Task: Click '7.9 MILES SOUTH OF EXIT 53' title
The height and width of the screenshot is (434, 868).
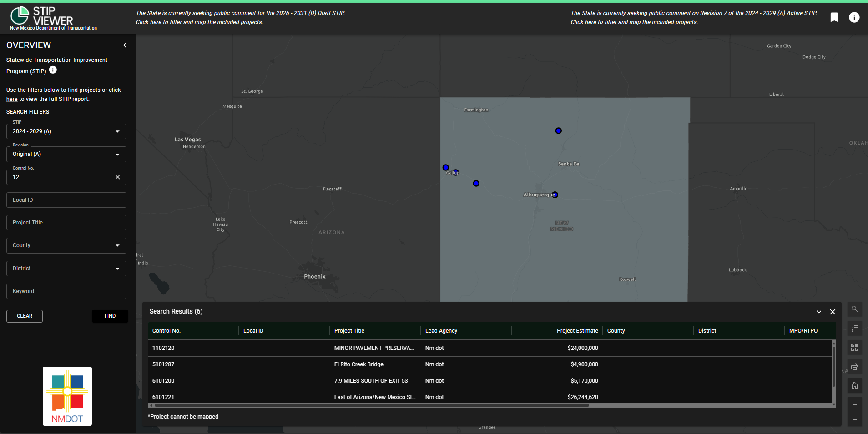Action: tap(371, 381)
